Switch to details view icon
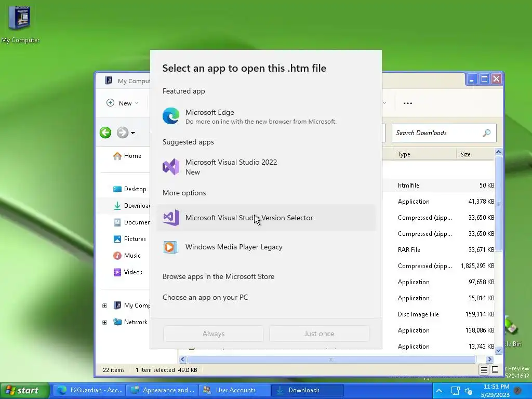 tap(484, 369)
